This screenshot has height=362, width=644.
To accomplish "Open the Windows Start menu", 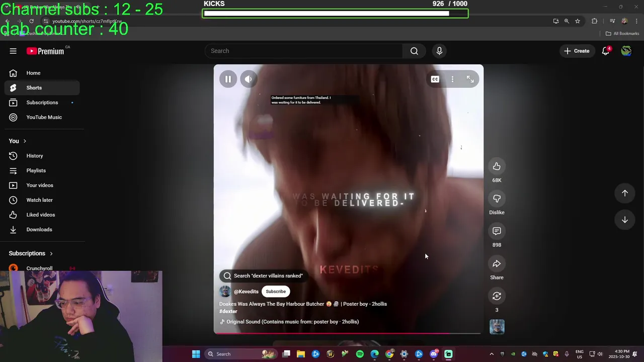I will coord(196,354).
